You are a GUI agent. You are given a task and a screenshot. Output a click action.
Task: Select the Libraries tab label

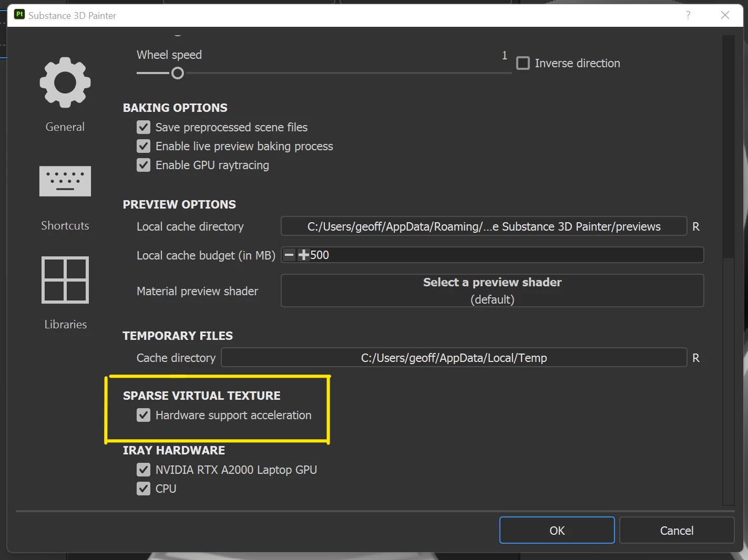click(65, 324)
